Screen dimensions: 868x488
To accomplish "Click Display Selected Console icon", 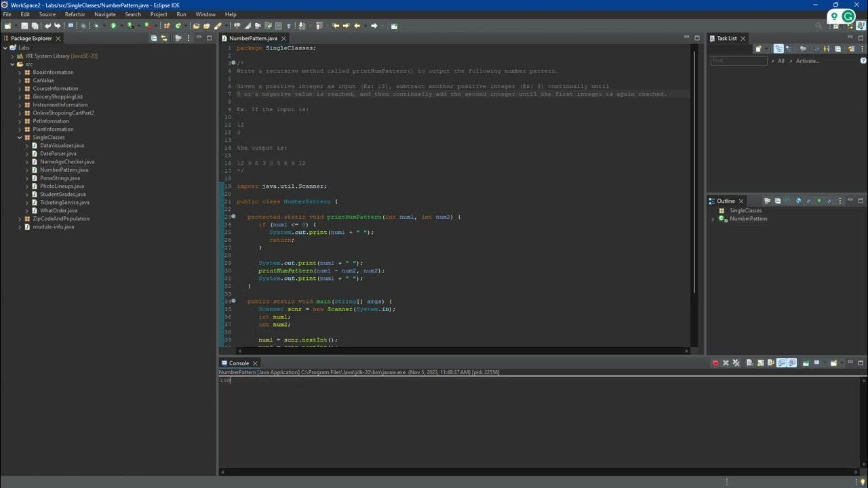I will [x=816, y=363].
